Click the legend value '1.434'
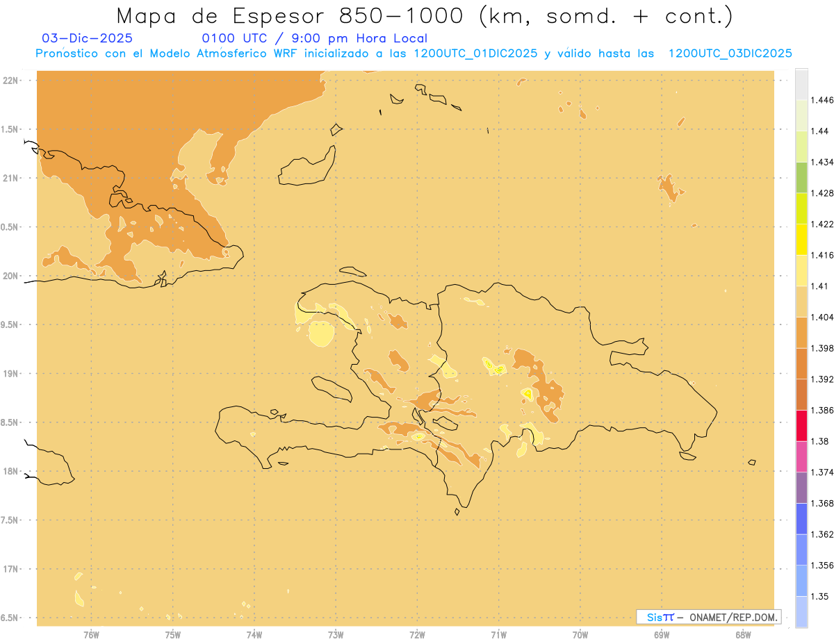This screenshot has width=834, height=644. (x=822, y=162)
